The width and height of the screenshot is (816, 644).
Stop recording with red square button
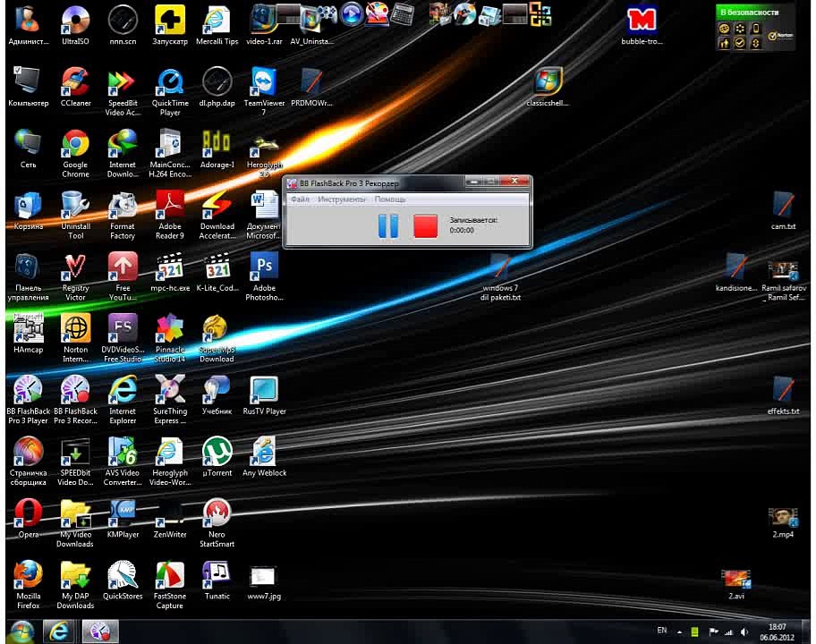tap(425, 226)
